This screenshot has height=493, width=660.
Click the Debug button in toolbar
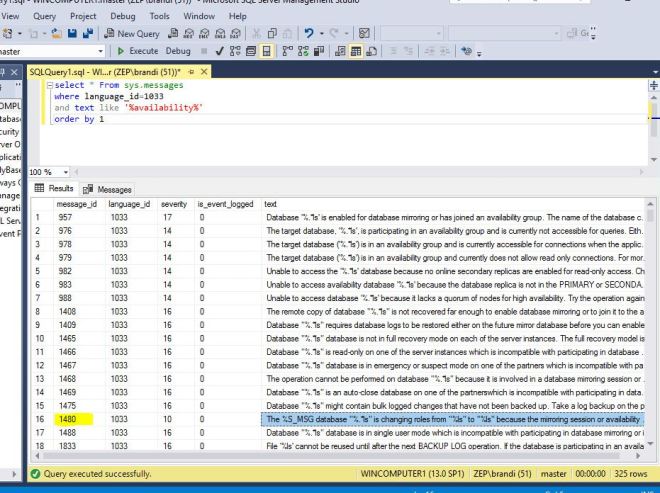[178, 50]
